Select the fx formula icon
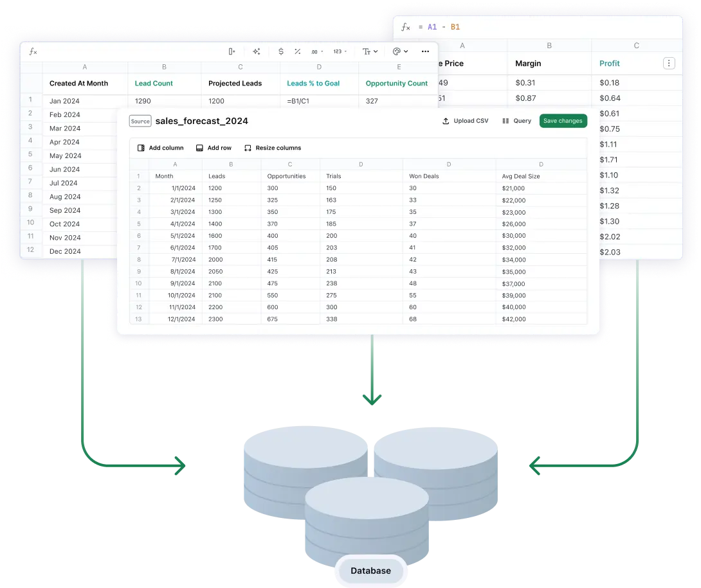This screenshot has width=701, height=588. (x=32, y=51)
